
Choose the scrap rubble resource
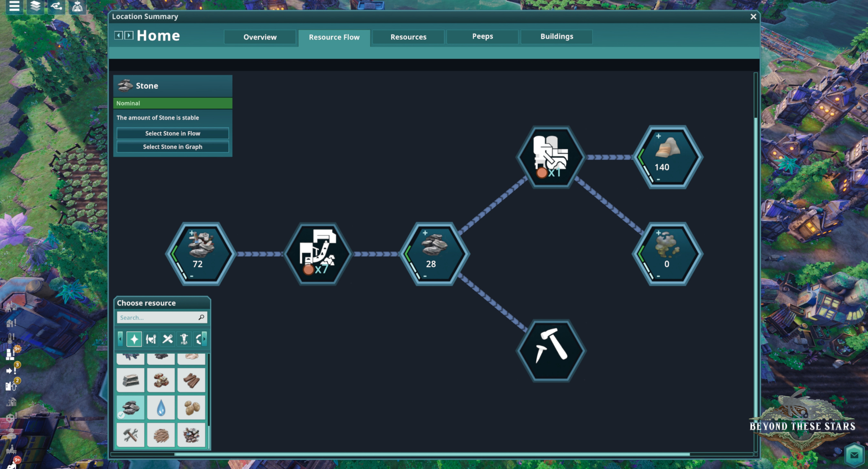(x=191, y=435)
